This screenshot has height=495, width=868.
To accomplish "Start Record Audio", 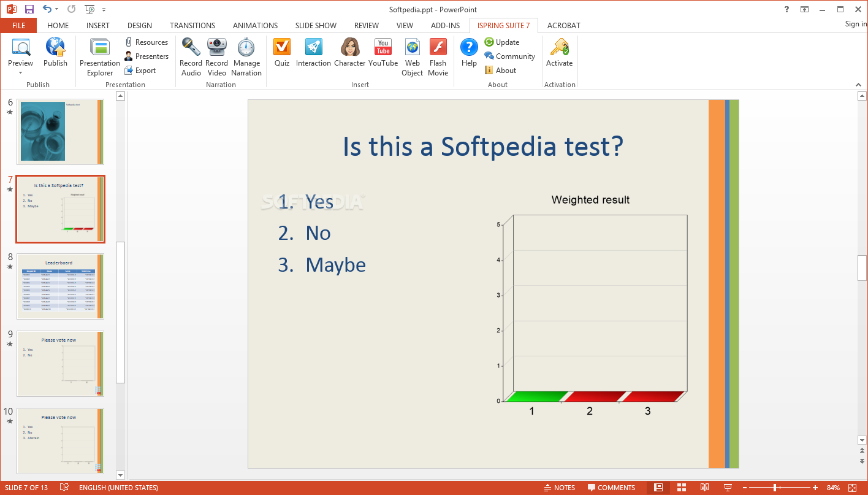I will [191, 57].
